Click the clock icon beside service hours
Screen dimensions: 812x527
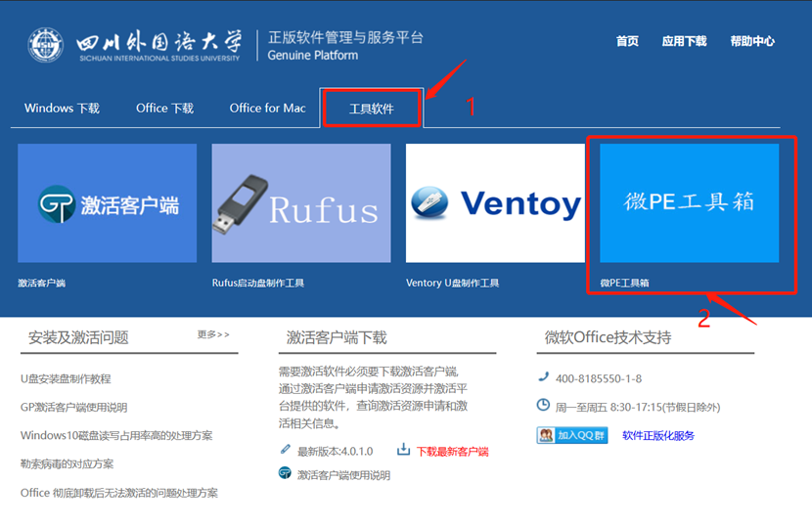click(x=543, y=405)
